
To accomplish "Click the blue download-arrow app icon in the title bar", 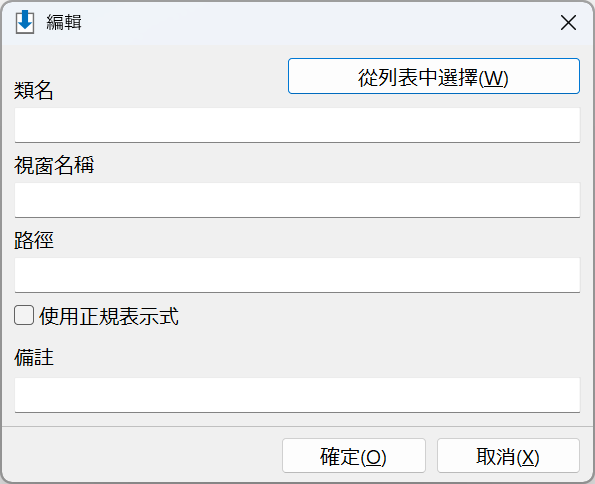I will (25, 22).
